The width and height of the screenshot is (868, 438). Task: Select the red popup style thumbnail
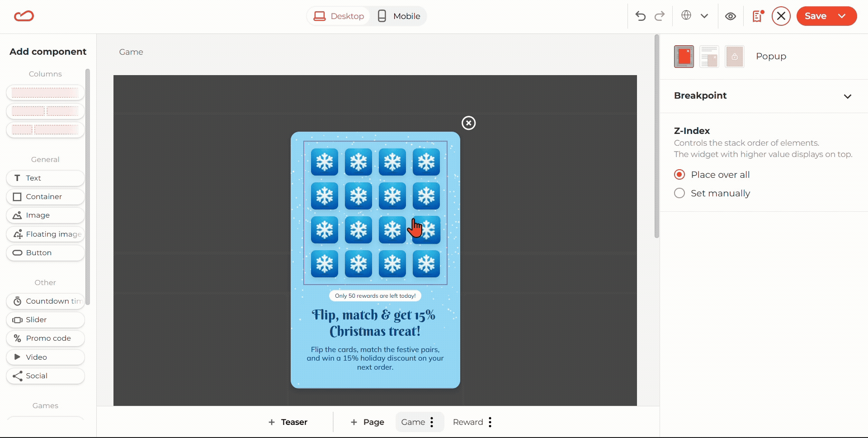point(684,57)
